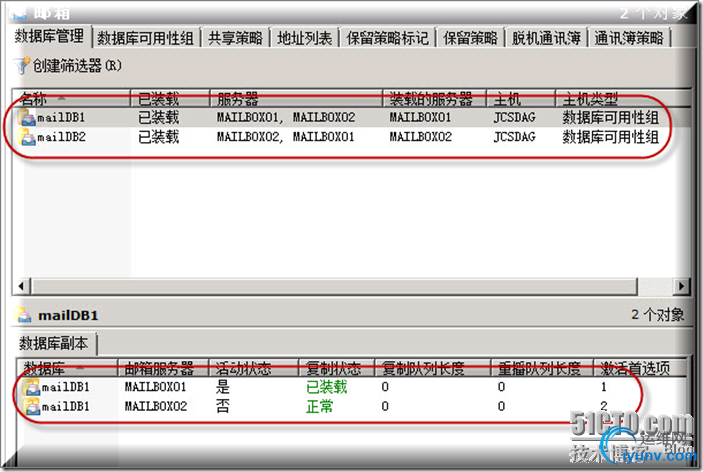
Task: Sort copies by 重播队列长度 column header
Action: 542,368
